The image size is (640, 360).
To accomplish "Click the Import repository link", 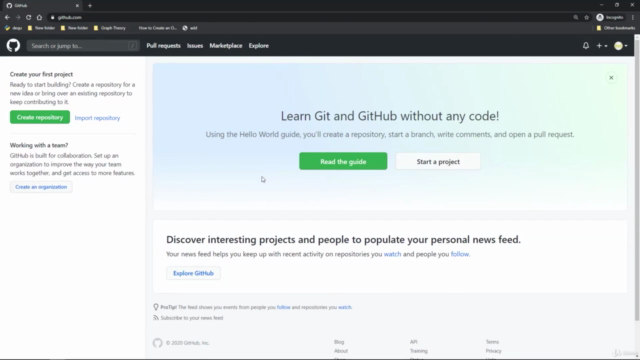I will [97, 118].
